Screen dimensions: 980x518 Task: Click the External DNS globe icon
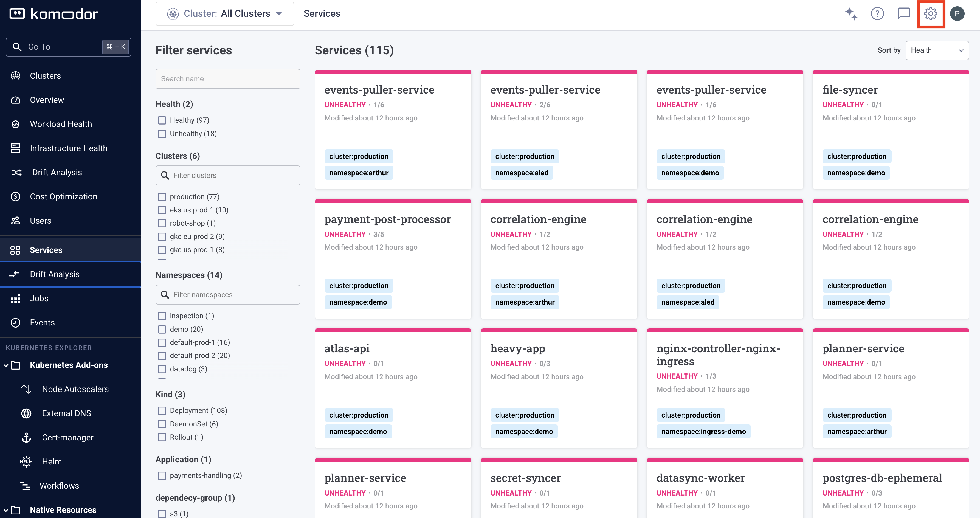click(x=26, y=413)
